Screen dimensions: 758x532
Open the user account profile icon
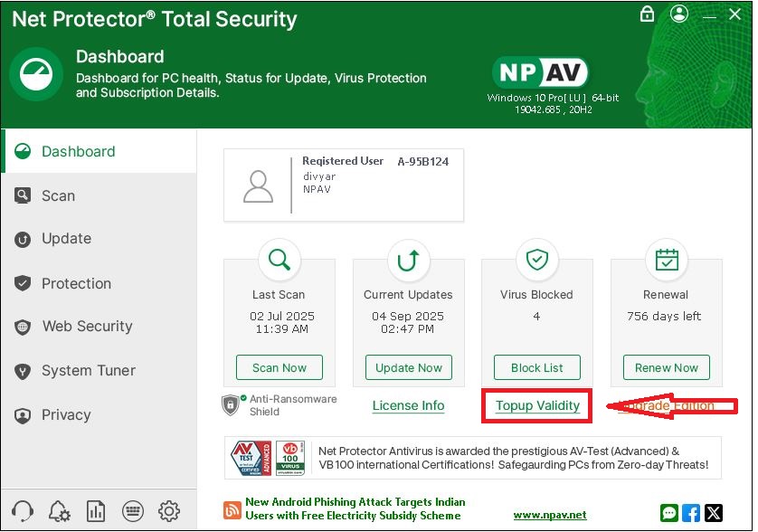[x=680, y=14]
